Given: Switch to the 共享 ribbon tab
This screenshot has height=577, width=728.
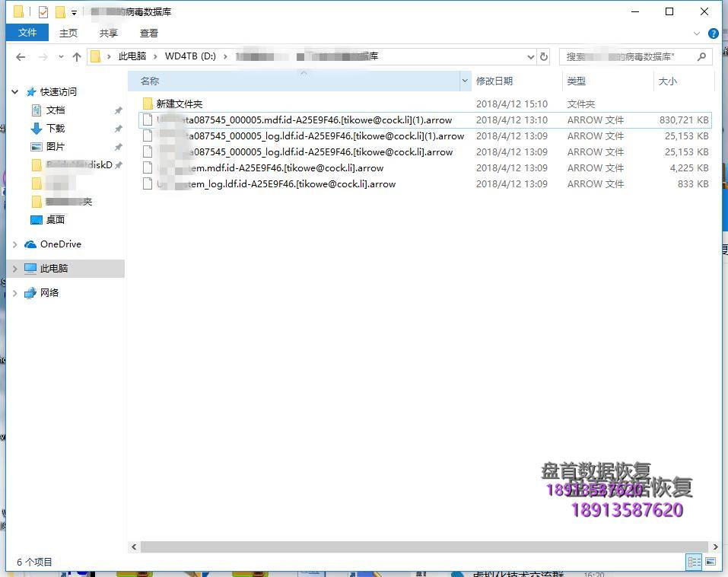Looking at the screenshot, I should (x=109, y=33).
